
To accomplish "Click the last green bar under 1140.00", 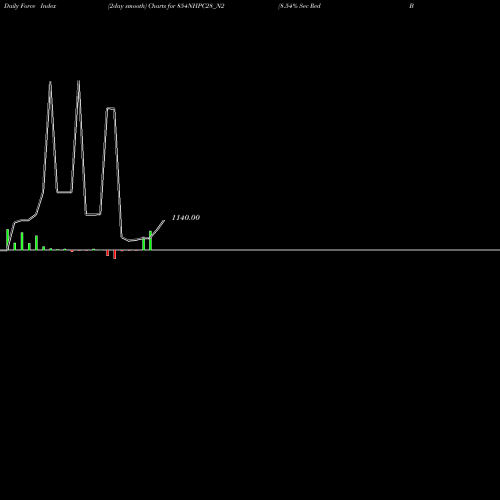I will pyautogui.click(x=150, y=240).
